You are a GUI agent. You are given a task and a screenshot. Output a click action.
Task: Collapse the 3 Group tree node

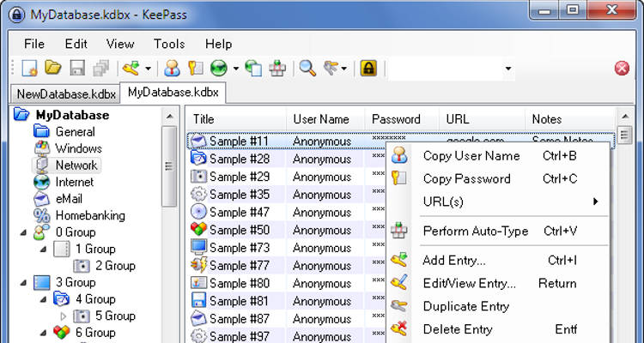pyautogui.click(x=23, y=283)
